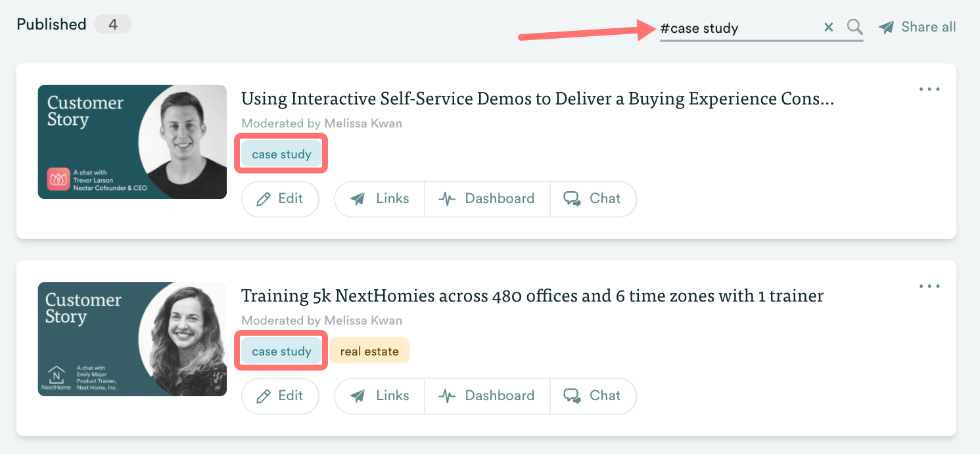Select the case study tag on first card
The height and width of the screenshot is (454, 980).
[281, 154]
